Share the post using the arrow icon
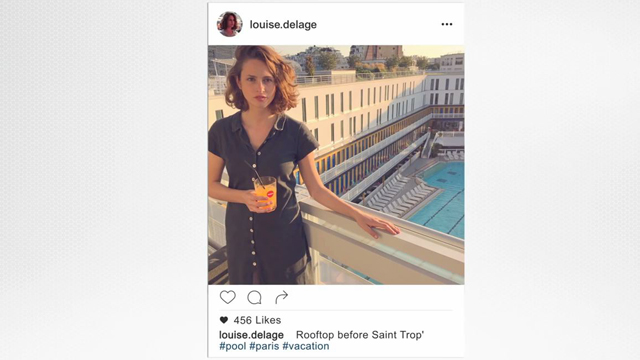 click(x=282, y=297)
